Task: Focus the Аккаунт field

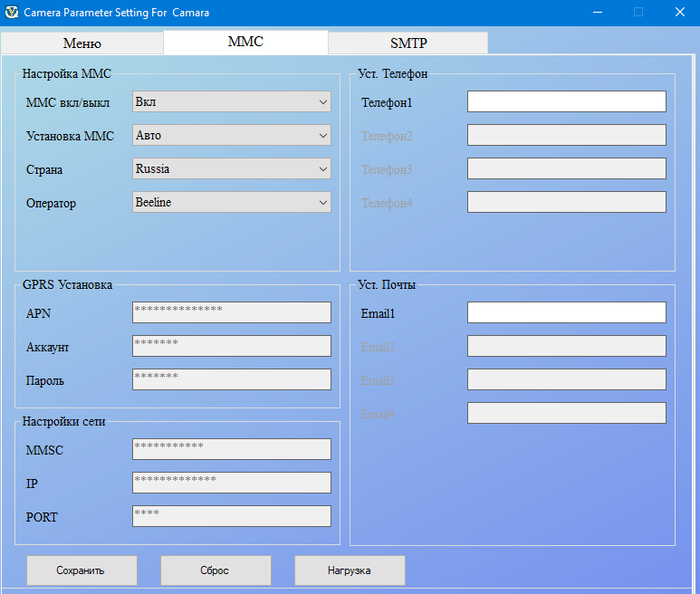Action: 231,347
